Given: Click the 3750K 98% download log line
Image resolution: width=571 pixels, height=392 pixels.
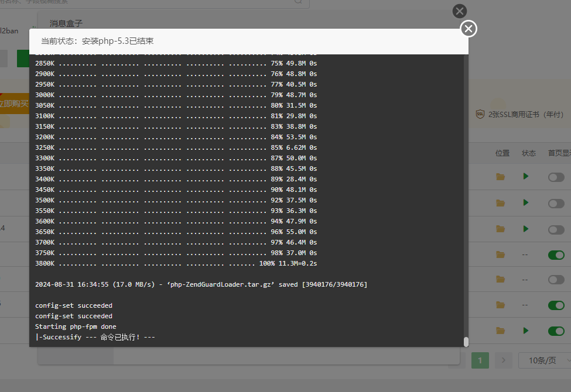Looking at the screenshot, I should click(x=176, y=253).
